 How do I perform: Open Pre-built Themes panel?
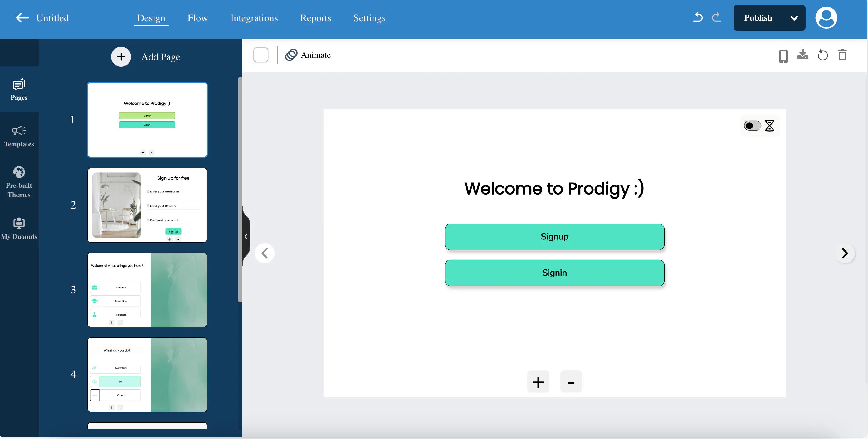pyautogui.click(x=19, y=182)
